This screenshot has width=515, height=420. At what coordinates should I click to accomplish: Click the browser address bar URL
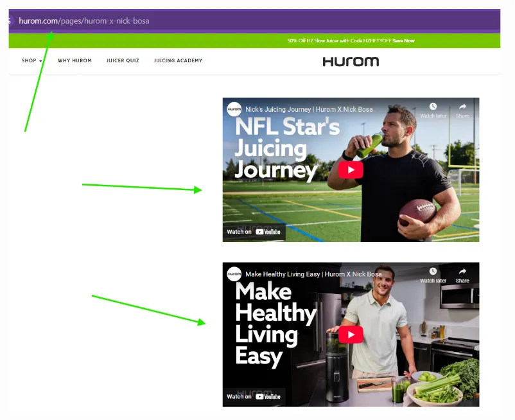tap(84, 21)
